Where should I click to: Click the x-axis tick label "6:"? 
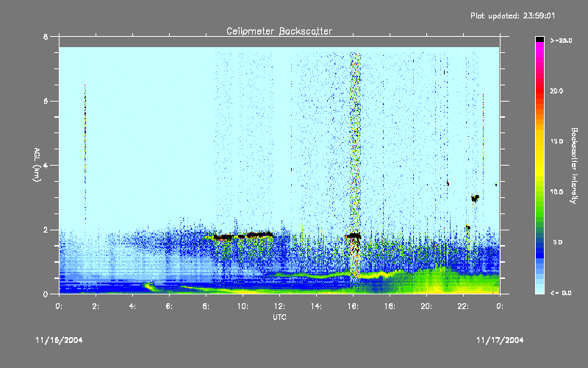point(169,306)
